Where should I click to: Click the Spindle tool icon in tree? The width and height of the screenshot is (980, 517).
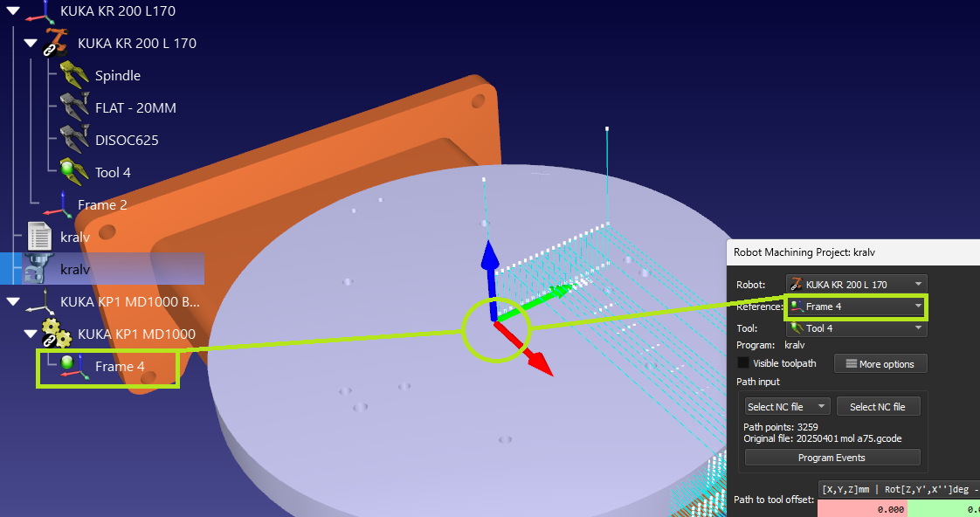click(x=74, y=75)
